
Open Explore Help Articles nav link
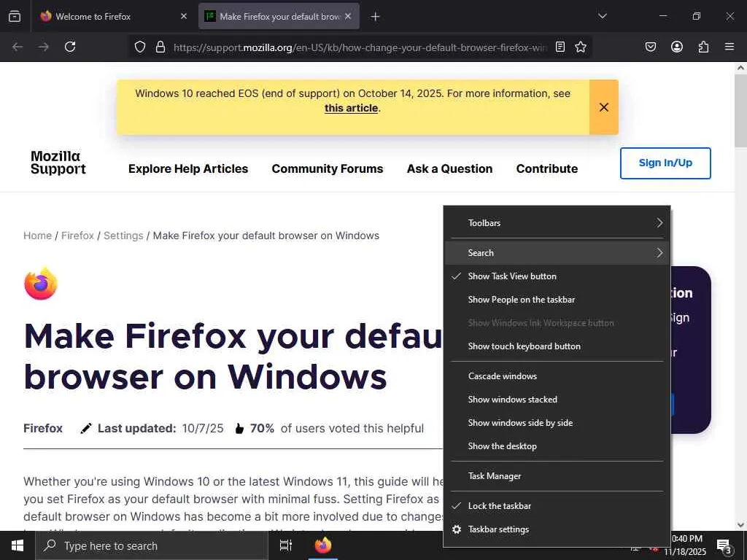pyautogui.click(x=188, y=168)
